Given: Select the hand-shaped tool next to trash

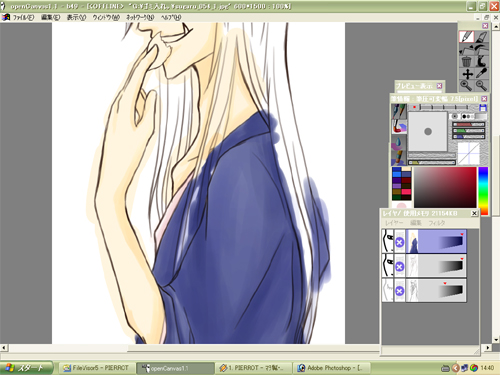Looking at the screenshot, I should (x=481, y=61).
